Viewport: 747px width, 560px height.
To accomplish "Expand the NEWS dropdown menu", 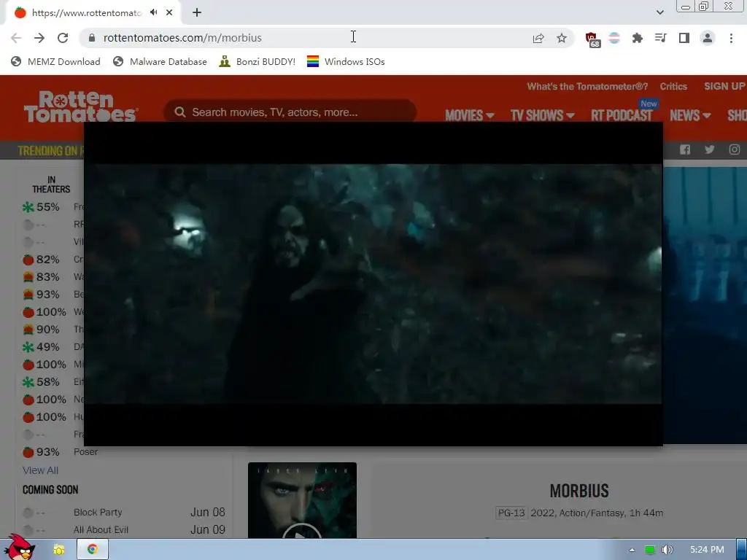I will pos(690,115).
